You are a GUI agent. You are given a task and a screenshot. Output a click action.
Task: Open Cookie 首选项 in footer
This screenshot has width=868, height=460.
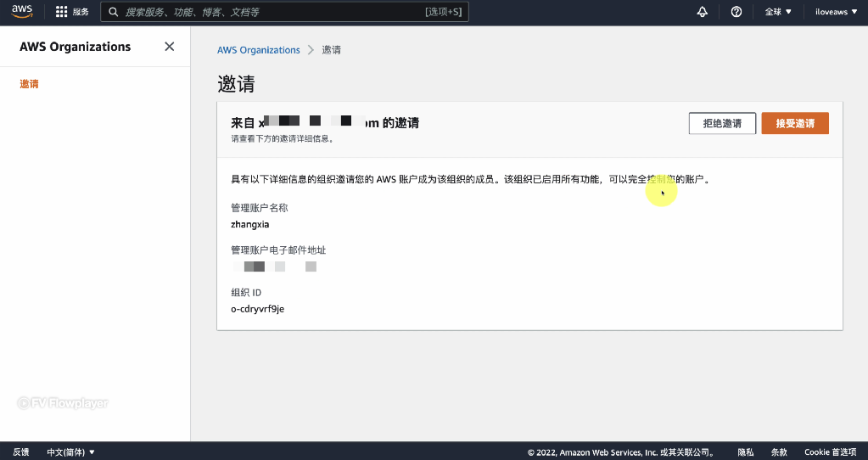coord(831,452)
